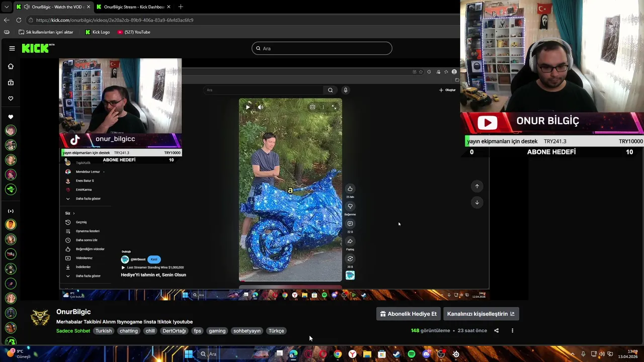This screenshot has height=362, width=644.
Task: Show hidden system tray icons chevron
Action: (x=572, y=354)
